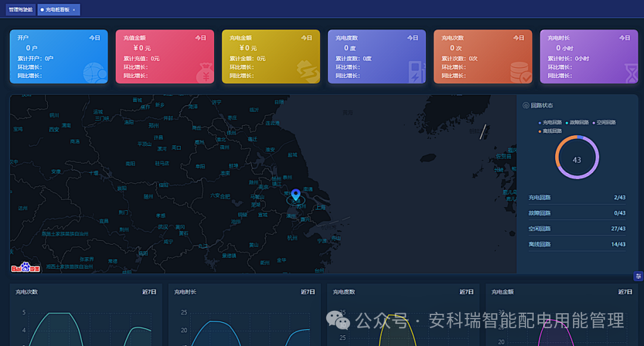Click the power icon on the 充电度数 card
The image size is (644, 346).
(x=414, y=71)
